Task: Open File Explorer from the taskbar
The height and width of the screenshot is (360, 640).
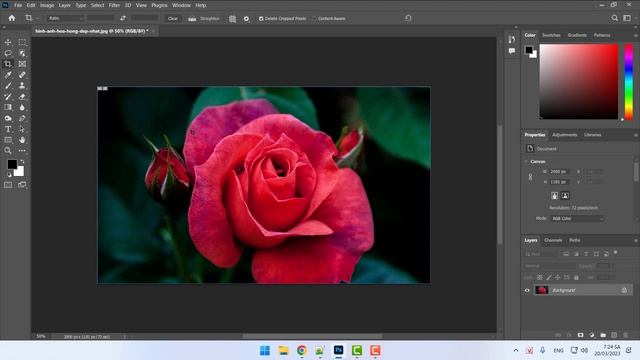Action: point(283,350)
